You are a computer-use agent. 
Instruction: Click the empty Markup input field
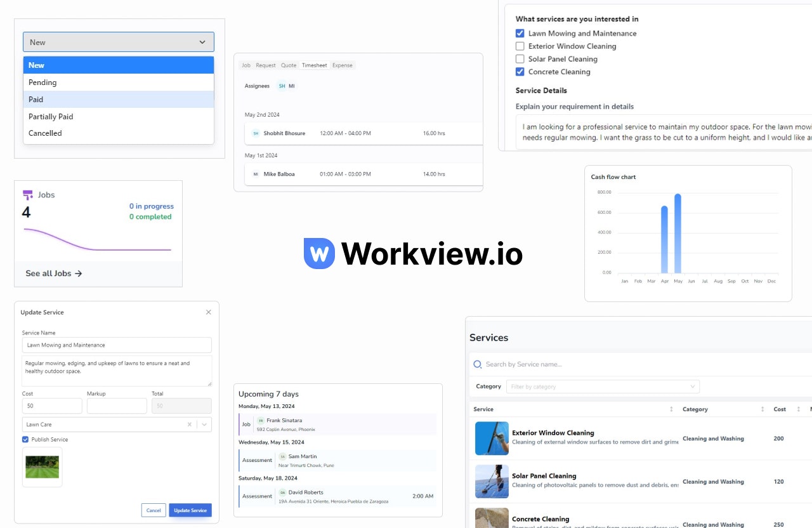click(117, 406)
